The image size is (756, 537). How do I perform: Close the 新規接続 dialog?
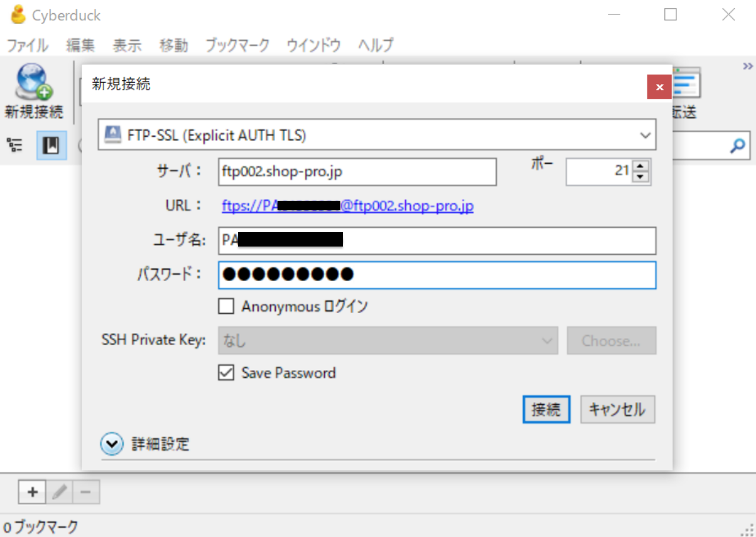point(659,87)
